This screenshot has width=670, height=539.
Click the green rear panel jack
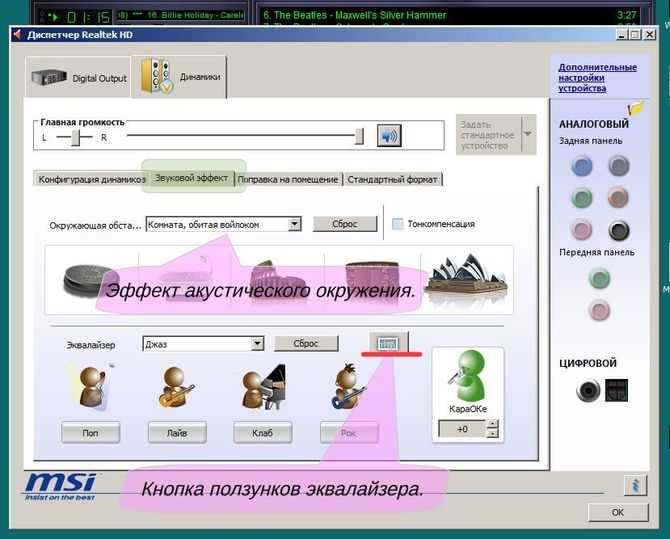(582, 198)
